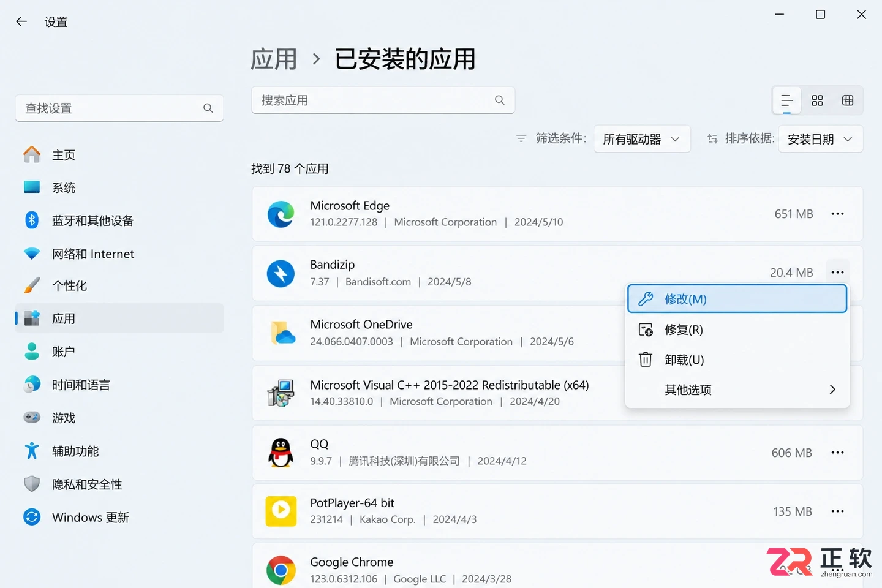Viewport: 882px width, 588px height.
Task: Choose 修改(M) from the context menu
Action: click(x=737, y=299)
